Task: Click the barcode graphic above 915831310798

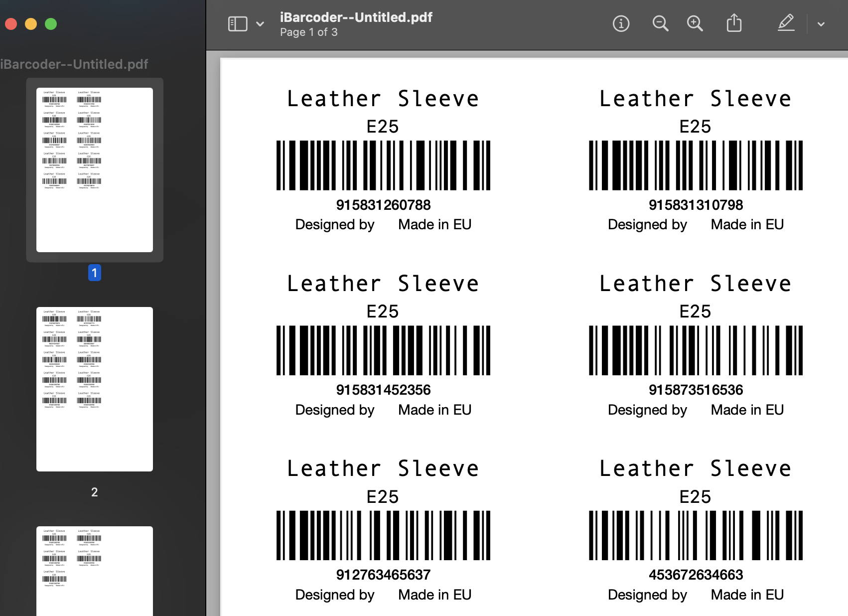Action: [696, 165]
